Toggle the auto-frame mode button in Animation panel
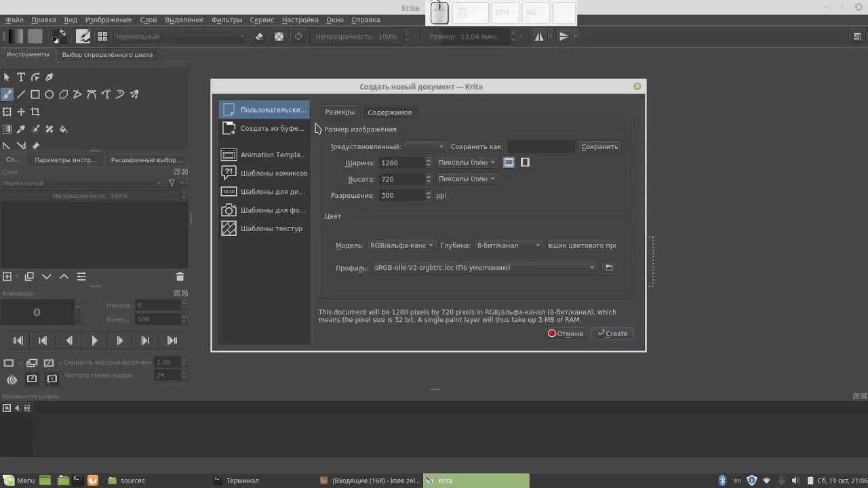 (x=32, y=380)
